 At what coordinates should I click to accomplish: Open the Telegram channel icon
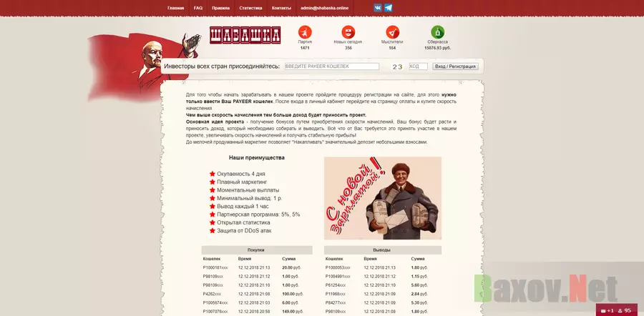click(388, 8)
